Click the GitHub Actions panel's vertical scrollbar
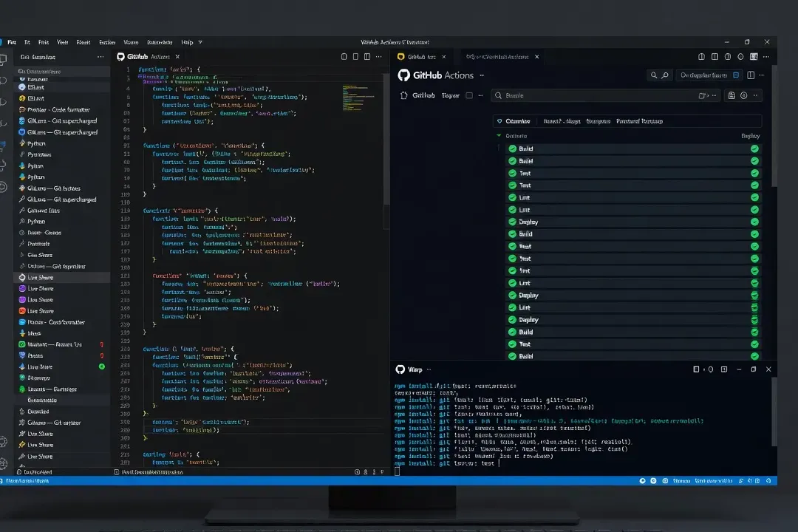This screenshot has width=798, height=532. tap(774, 127)
